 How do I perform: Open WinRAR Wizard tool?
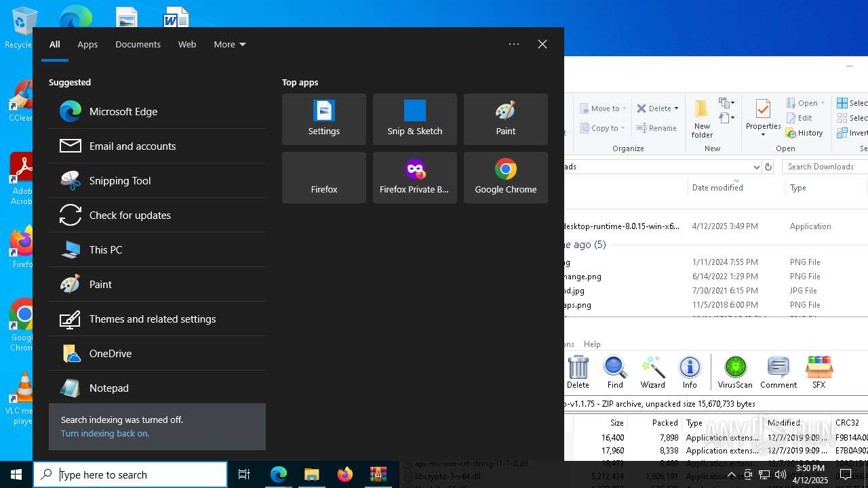[x=653, y=372]
